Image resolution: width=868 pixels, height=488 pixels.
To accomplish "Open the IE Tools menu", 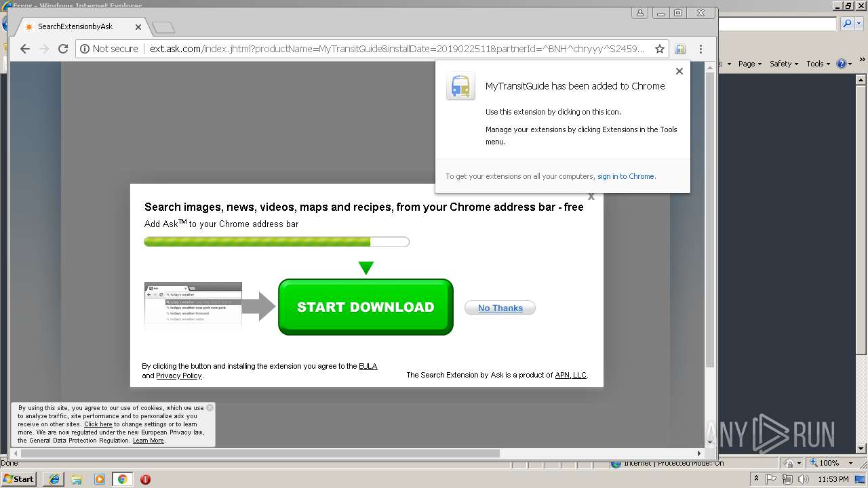I will point(818,64).
